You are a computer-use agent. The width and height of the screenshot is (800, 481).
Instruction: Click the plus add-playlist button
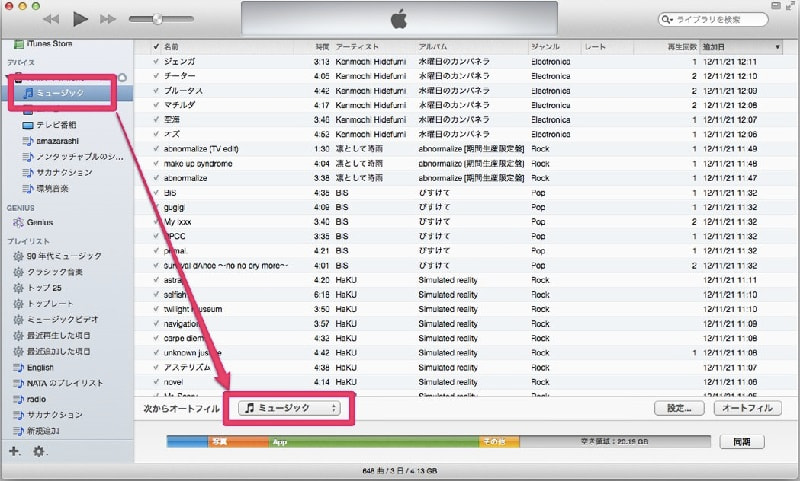coord(14,451)
